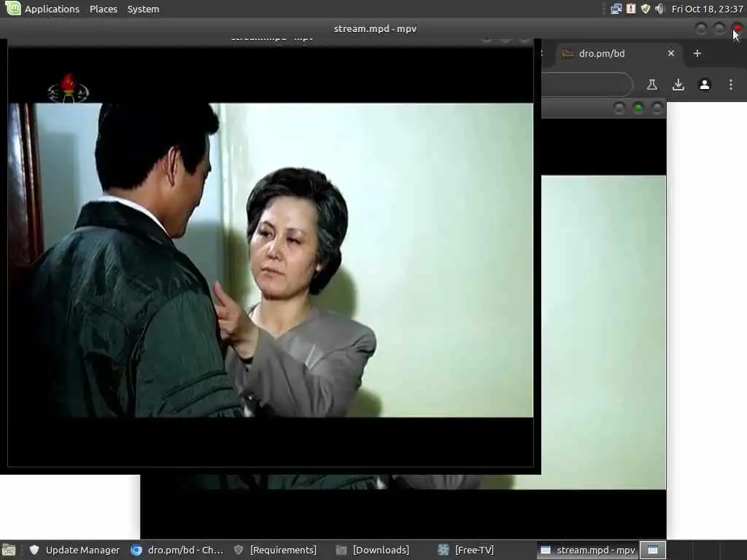
Task: Restore the [Downloads] taskbar window
Action: click(x=373, y=550)
